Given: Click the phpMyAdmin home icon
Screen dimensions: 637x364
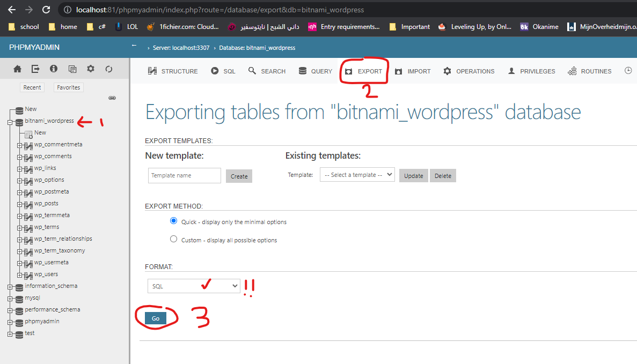Looking at the screenshot, I should pyautogui.click(x=18, y=69).
